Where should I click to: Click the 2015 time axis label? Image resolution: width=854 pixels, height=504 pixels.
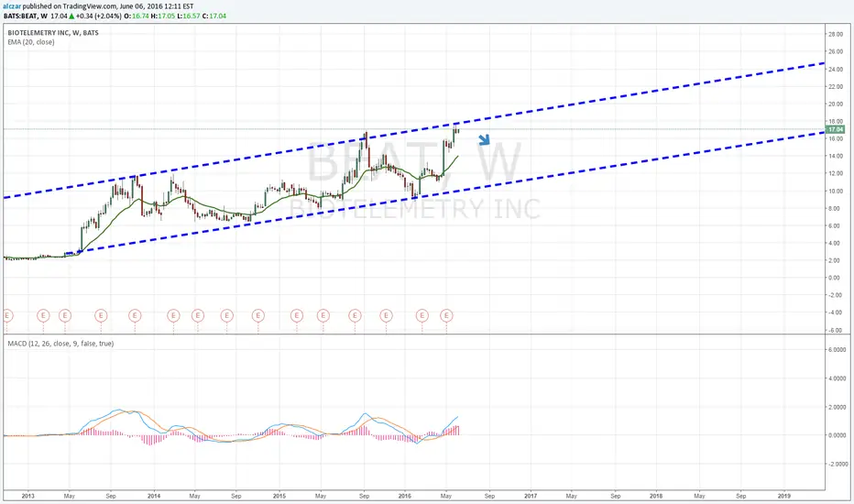point(279,496)
